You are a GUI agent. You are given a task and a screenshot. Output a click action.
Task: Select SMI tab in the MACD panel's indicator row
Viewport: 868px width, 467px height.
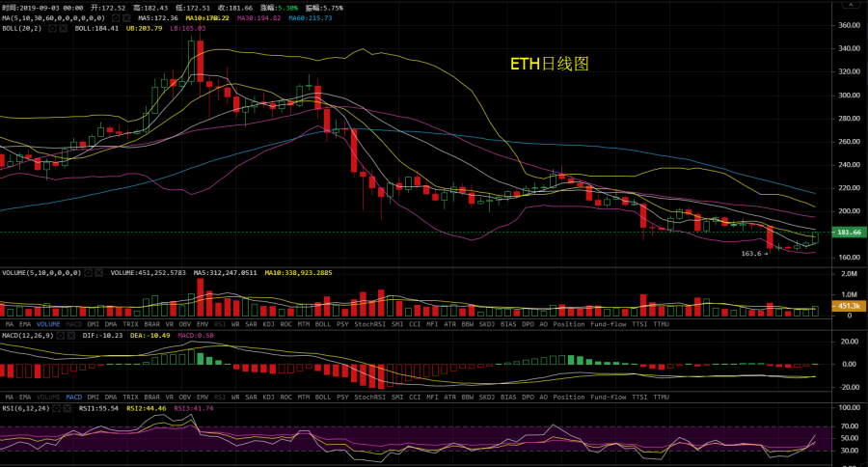pyautogui.click(x=397, y=398)
